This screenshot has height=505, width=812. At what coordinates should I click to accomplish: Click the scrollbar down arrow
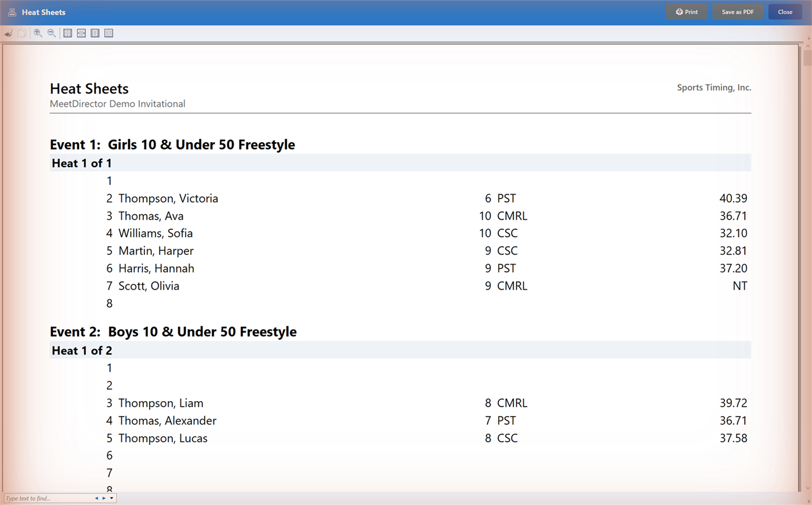(808, 489)
